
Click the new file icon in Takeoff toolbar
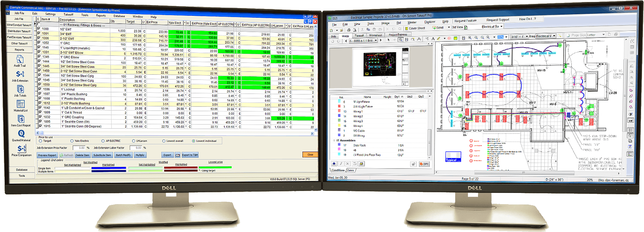(331, 30)
